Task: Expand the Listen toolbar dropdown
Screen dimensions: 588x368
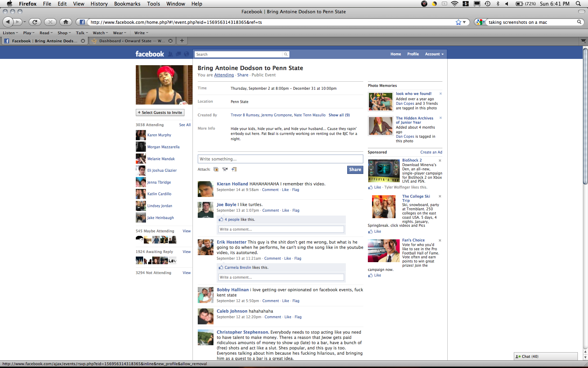Action: point(10,33)
